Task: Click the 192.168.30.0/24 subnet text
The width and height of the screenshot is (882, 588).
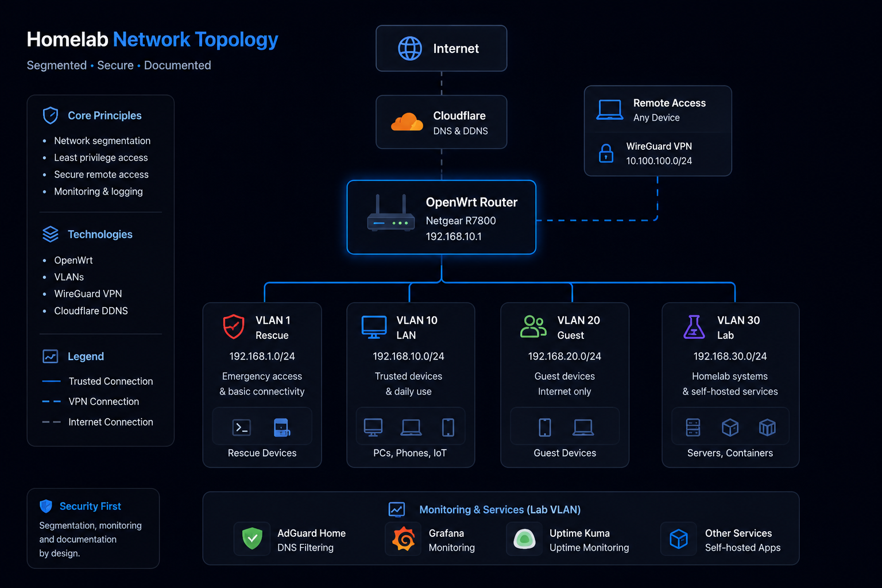Action: pyautogui.click(x=730, y=357)
